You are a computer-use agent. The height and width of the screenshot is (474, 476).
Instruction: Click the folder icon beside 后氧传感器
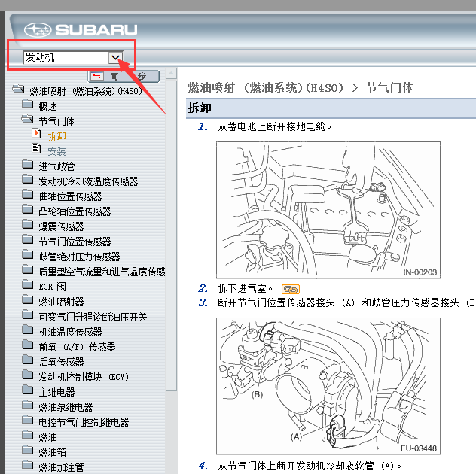(x=27, y=360)
